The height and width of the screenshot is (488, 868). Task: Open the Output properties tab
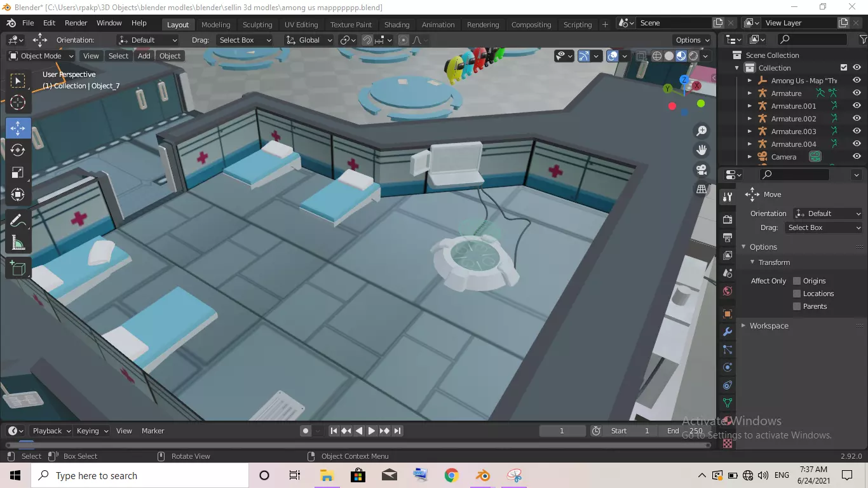(x=728, y=237)
